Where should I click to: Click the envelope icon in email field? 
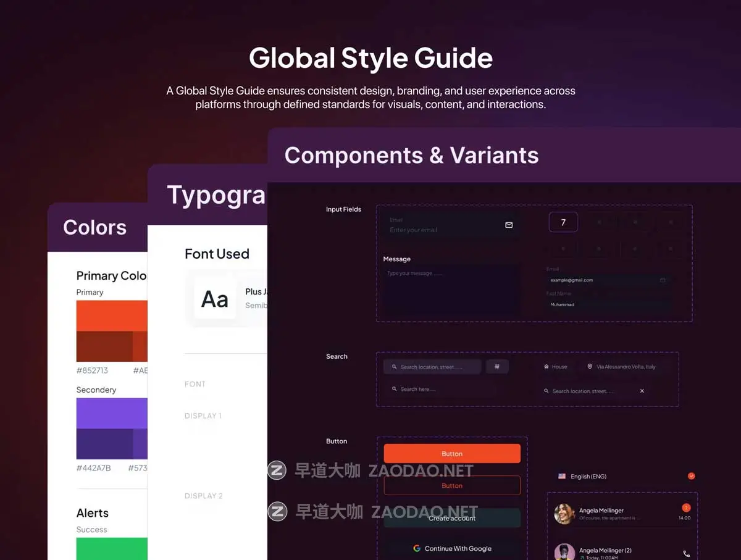509,225
